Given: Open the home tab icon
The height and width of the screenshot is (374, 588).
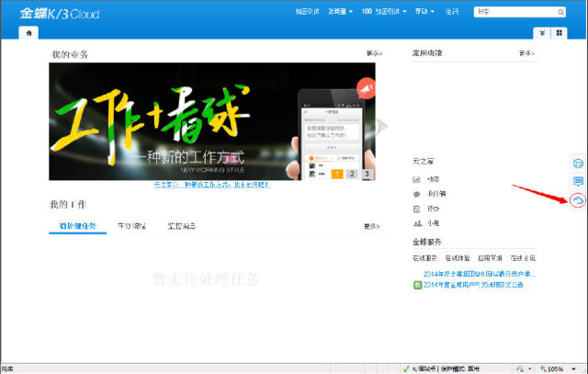Looking at the screenshot, I should (28, 33).
